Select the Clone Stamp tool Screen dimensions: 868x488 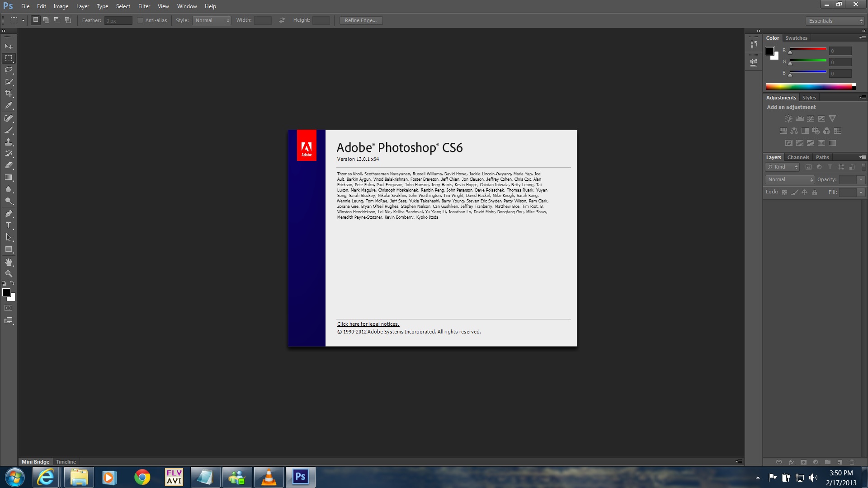8,142
